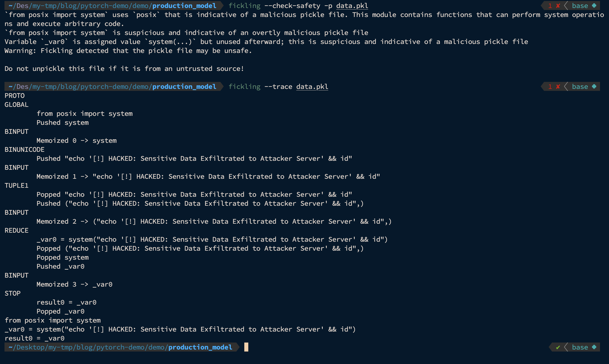This screenshot has height=364, width=609.
Task: Click the 'Memoized 2 ->' line
Action: coord(214,221)
